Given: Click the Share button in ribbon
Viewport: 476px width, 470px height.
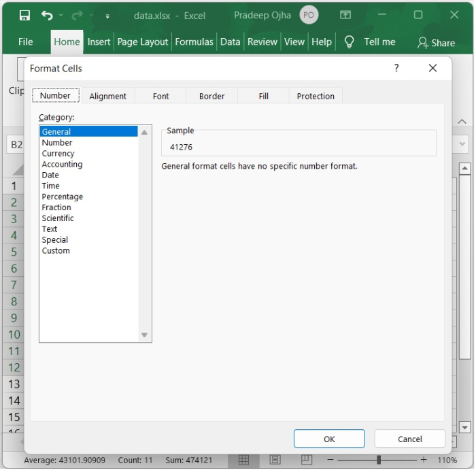Looking at the screenshot, I should coord(436,42).
